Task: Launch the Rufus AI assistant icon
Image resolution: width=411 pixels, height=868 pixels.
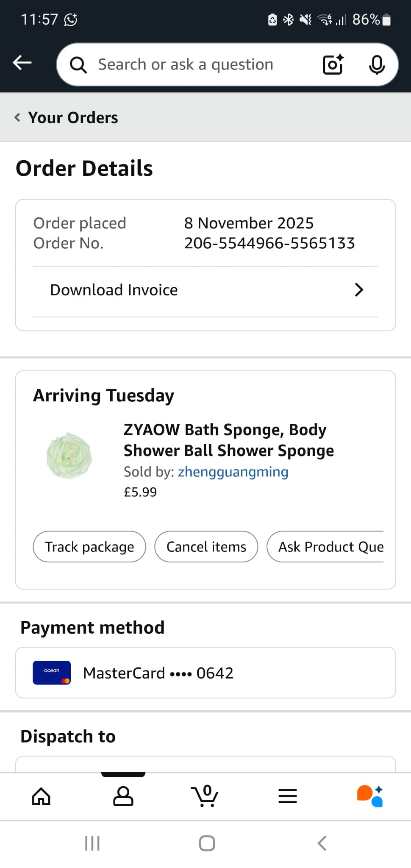Action: pyautogui.click(x=370, y=796)
